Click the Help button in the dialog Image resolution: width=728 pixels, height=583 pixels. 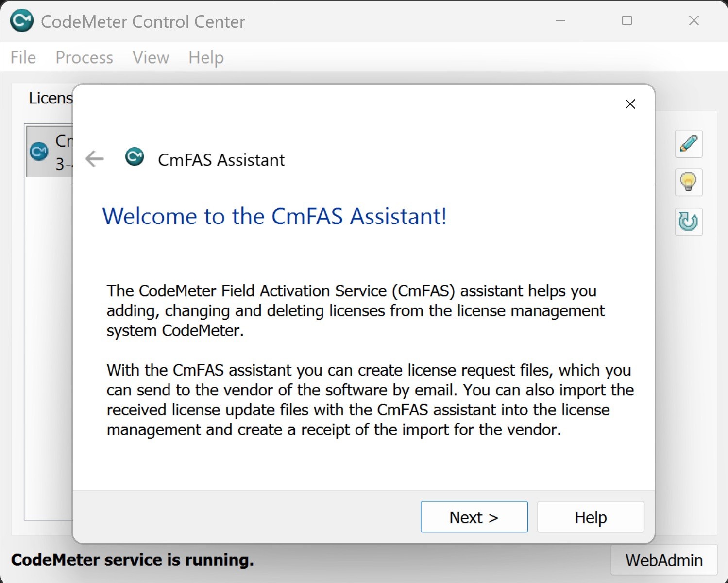click(x=591, y=517)
